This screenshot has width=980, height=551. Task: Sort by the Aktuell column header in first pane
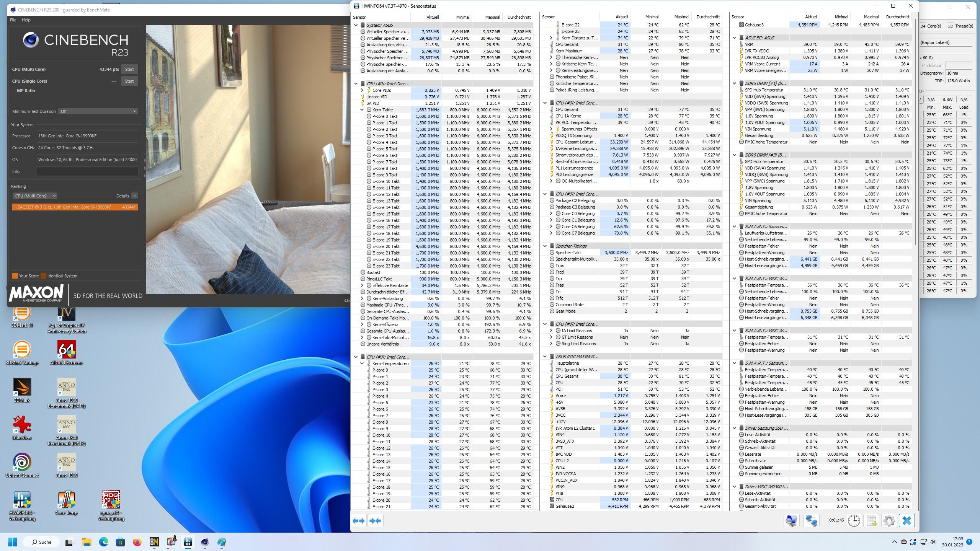426,17
